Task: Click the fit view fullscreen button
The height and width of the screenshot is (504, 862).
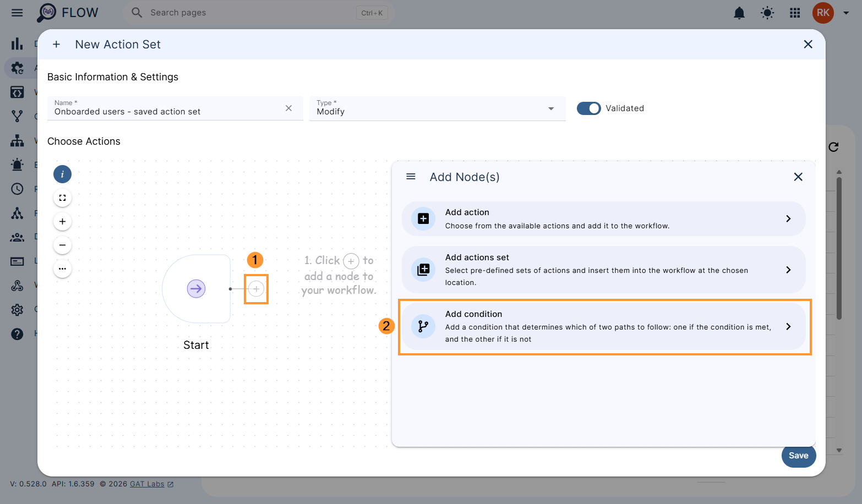Action: 62,198
